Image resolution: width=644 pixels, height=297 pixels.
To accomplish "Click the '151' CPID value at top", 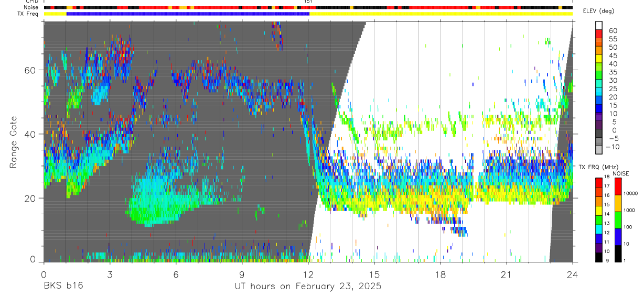I will point(308,2).
